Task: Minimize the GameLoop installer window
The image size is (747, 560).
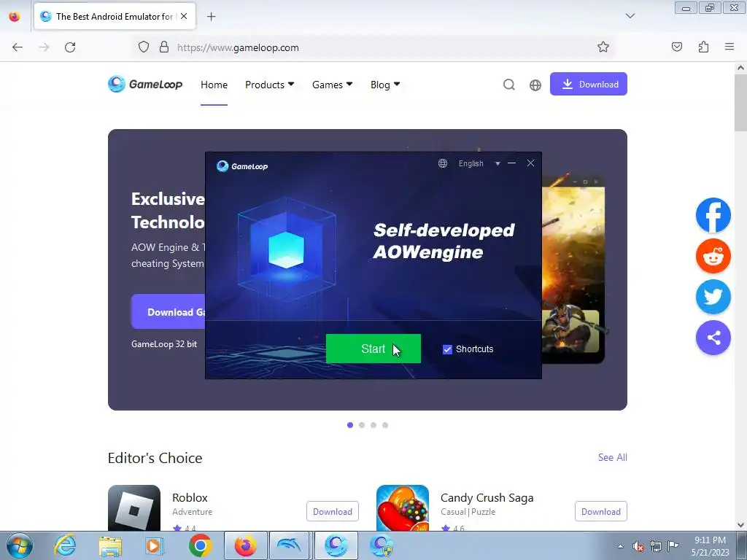Action: tap(511, 163)
